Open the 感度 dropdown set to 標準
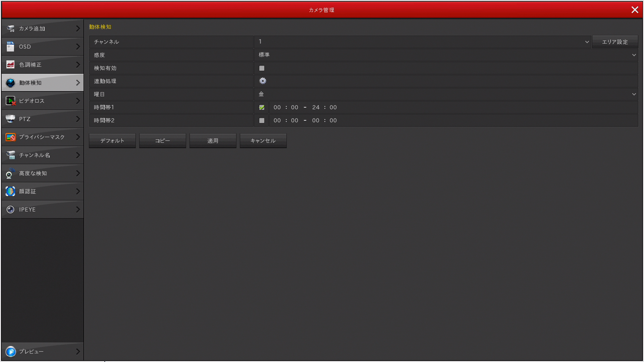Screen dimensions: 644x362 tap(446, 55)
